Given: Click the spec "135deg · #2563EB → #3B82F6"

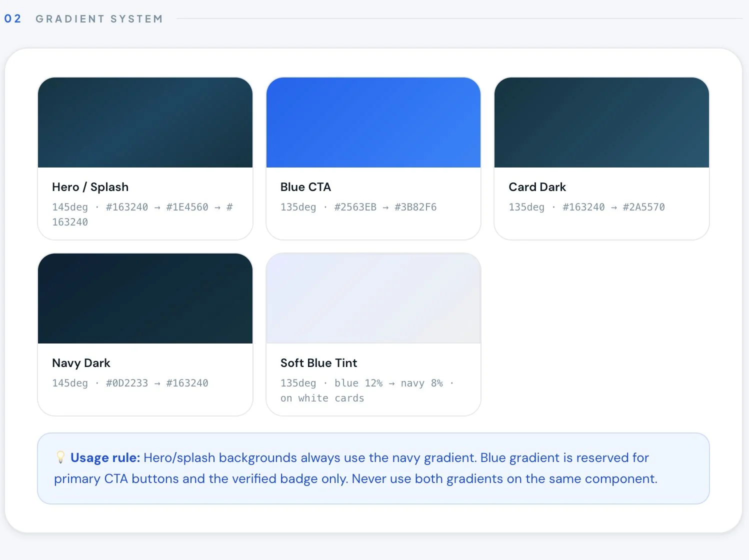Looking at the screenshot, I should (358, 207).
